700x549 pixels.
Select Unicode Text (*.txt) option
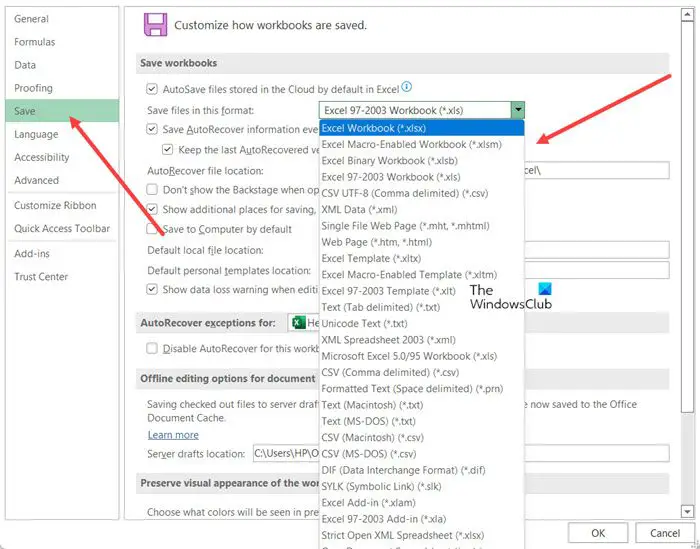(421, 324)
